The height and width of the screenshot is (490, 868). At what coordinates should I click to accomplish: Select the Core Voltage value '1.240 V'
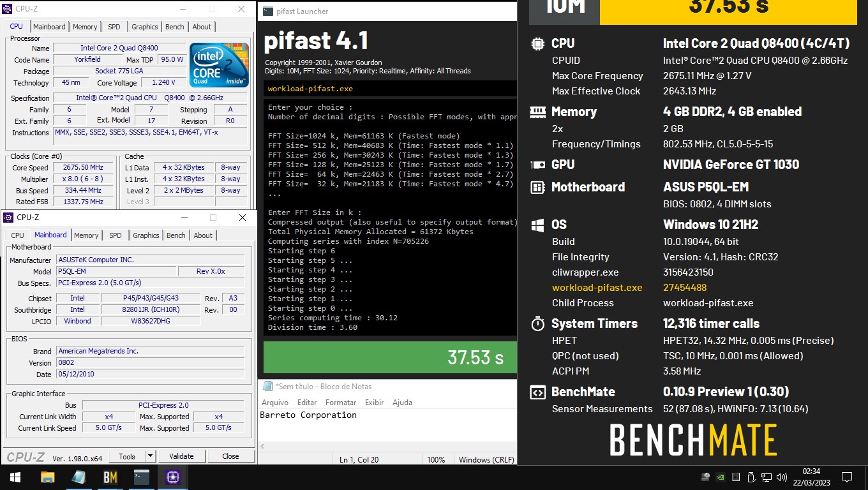pyautogui.click(x=163, y=83)
